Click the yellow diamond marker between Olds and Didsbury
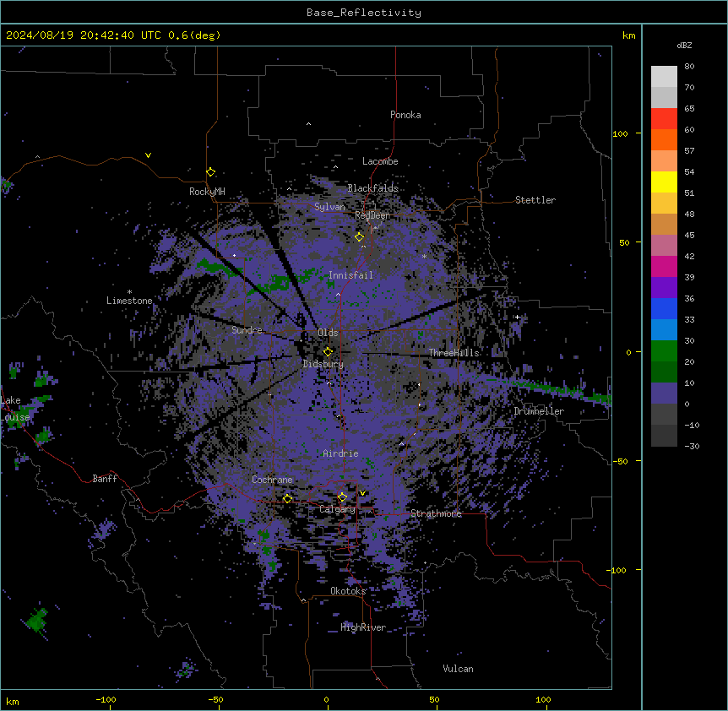The image size is (728, 711). [x=328, y=351]
